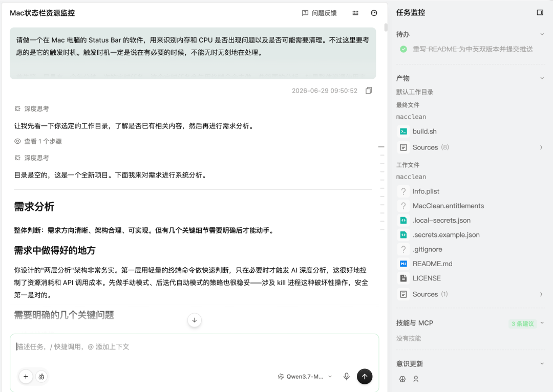Click the binoculars button next to plus
This screenshot has height=392, width=553.
tap(41, 377)
